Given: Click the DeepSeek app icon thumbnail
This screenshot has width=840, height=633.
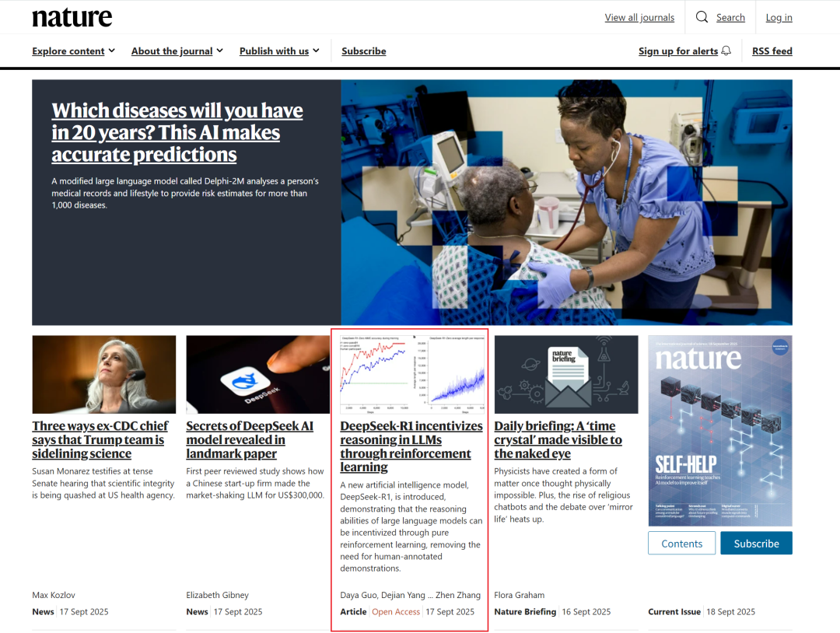Looking at the screenshot, I should [x=257, y=374].
